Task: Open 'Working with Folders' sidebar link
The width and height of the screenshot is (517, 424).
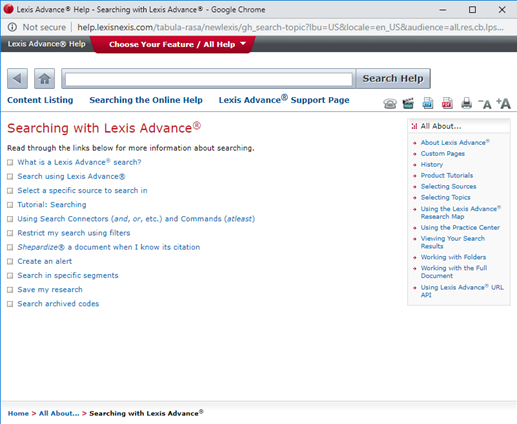Action: pyautogui.click(x=453, y=257)
